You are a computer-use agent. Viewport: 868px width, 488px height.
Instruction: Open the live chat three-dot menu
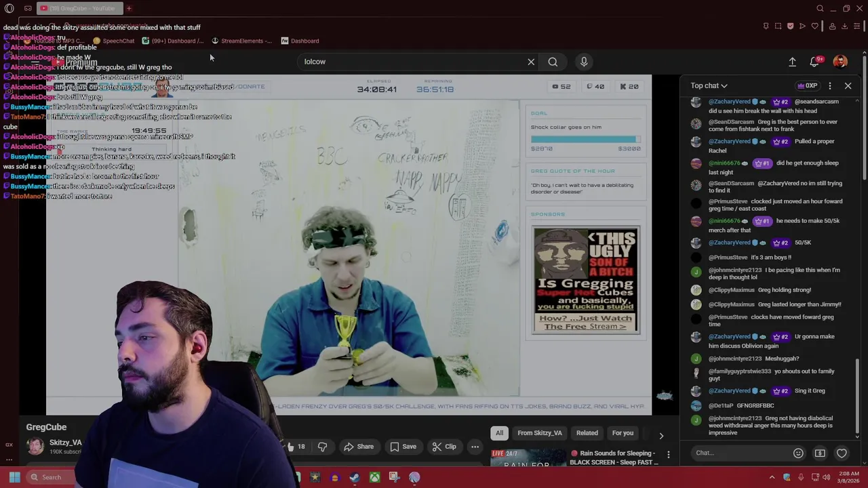pyautogui.click(x=830, y=85)
